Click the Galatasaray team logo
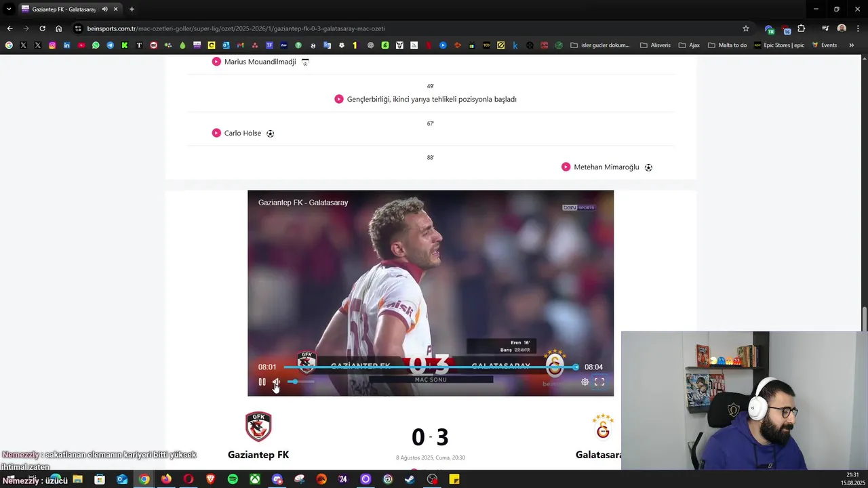This screenshot has height=488, width=868. coord(603,427)
